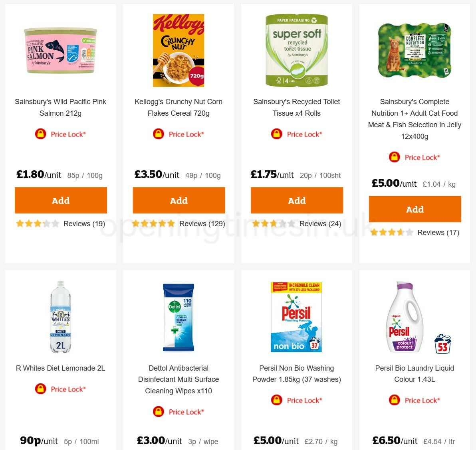
Task: Click the Dettol wipes product image
Action: 178,316
